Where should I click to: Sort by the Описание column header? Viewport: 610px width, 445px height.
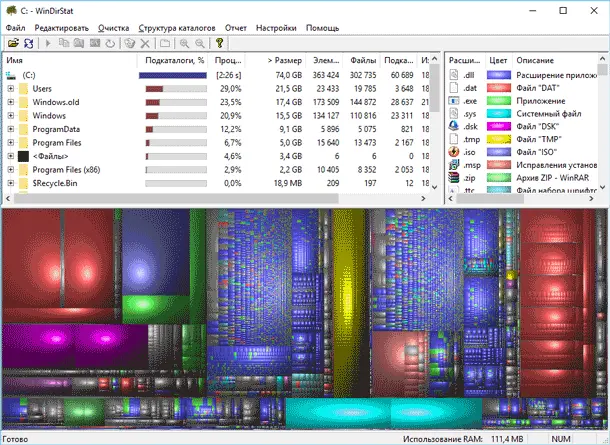pos(556,60)
